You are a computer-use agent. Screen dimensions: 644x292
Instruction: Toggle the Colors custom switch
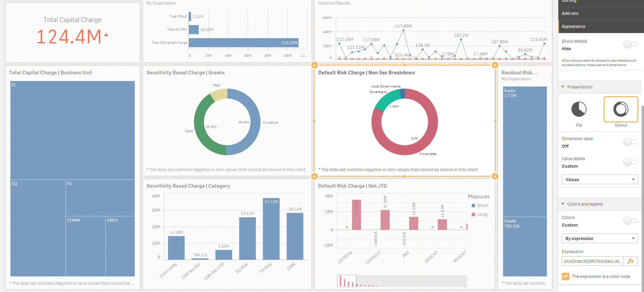pyautogui.click(x=631, y=221)
